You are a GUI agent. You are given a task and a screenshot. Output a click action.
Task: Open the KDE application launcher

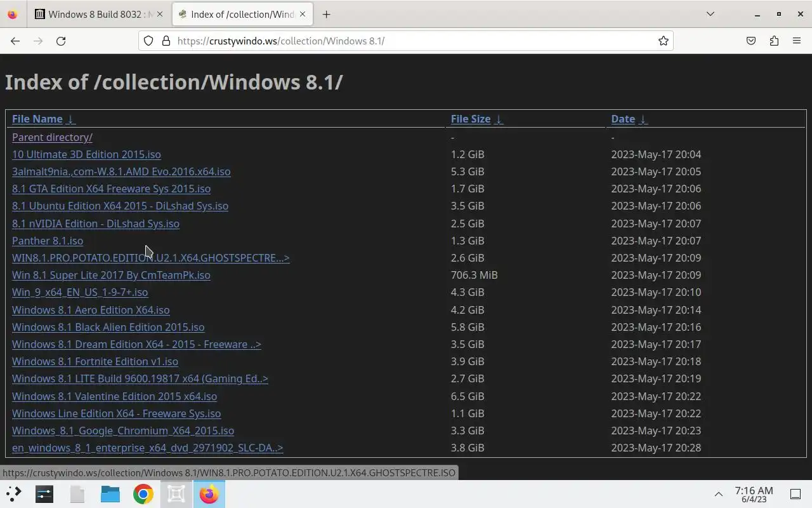(x=14, y=494)
